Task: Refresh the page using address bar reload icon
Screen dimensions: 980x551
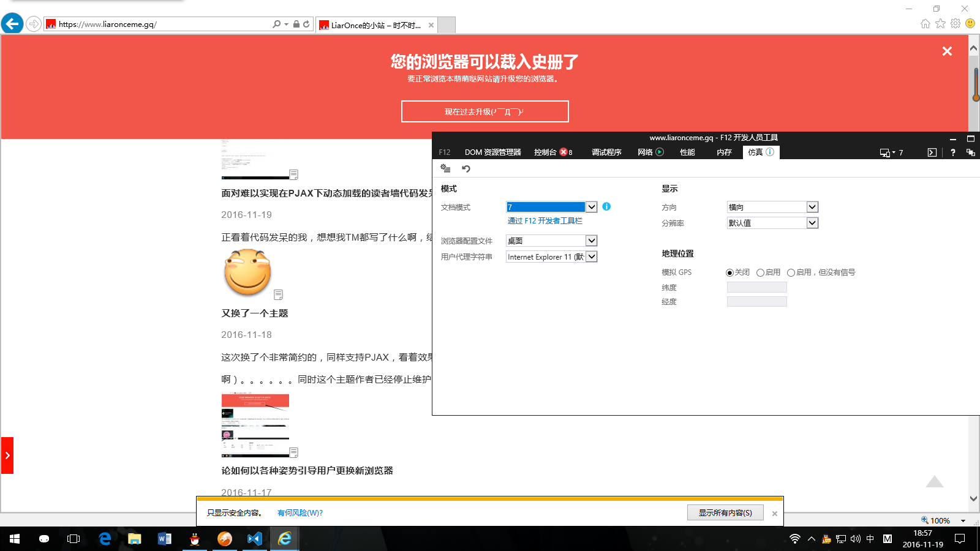Action: point(306,24)
